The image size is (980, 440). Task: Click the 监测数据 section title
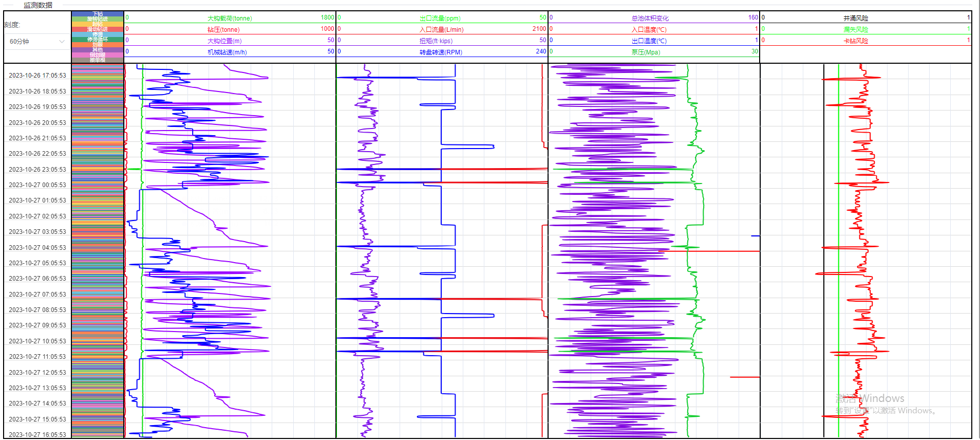38,5
